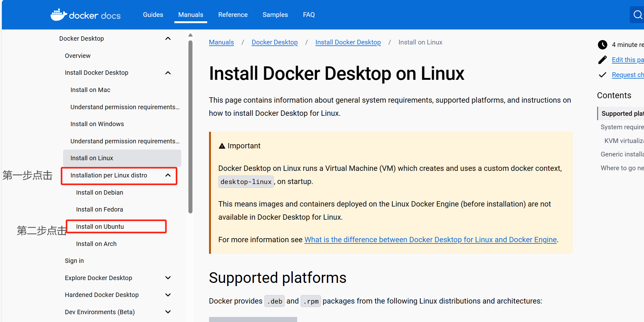The width and height of the screenshot is (644, 322).
Task: Select Install on Arch
Action: click(96, 244)
